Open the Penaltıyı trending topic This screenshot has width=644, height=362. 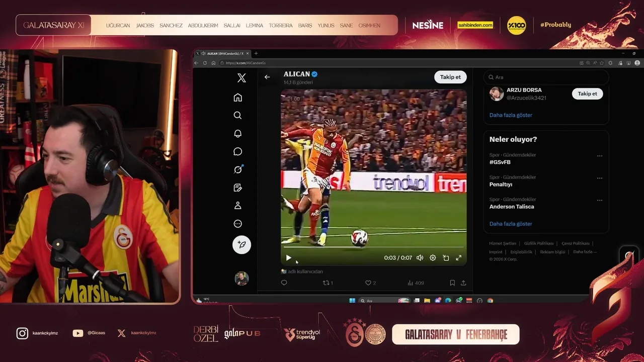coord(501,185)
